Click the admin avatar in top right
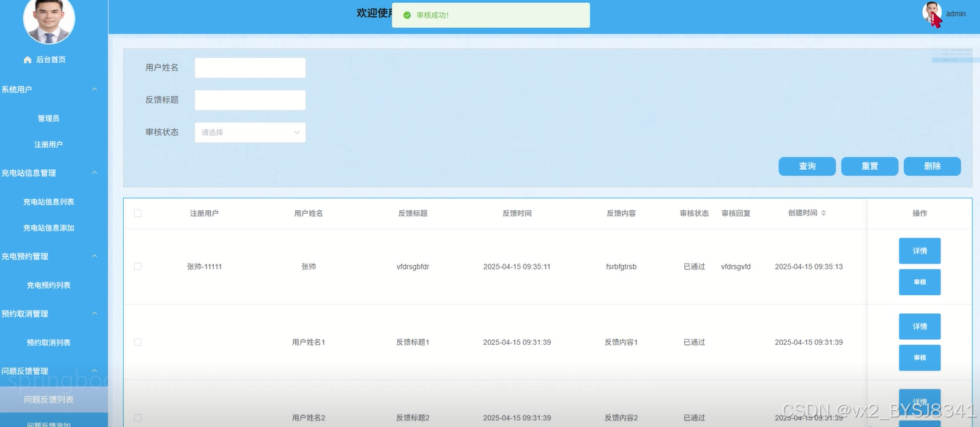980x427 pixels. (x=932, y=13)
